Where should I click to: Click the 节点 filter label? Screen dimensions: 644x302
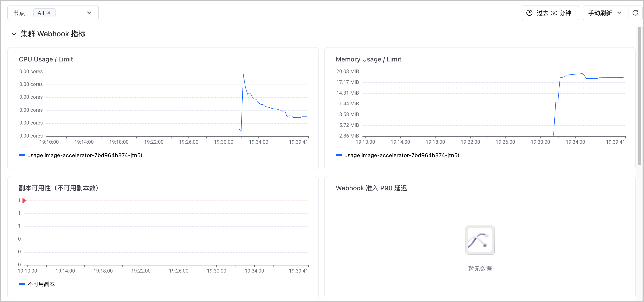pyautogui.click(x=19, y=13)
